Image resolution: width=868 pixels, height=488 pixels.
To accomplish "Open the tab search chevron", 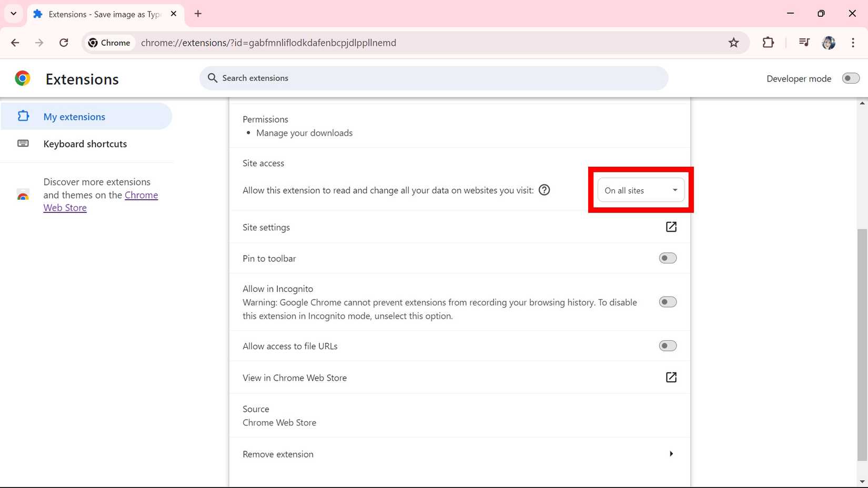I will pos(14,14).
